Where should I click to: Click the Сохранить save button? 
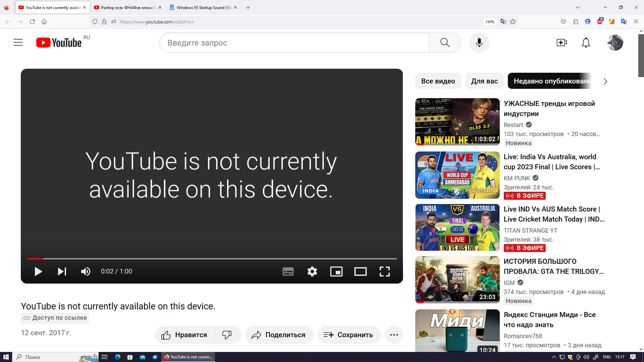(x=349, y=335)
